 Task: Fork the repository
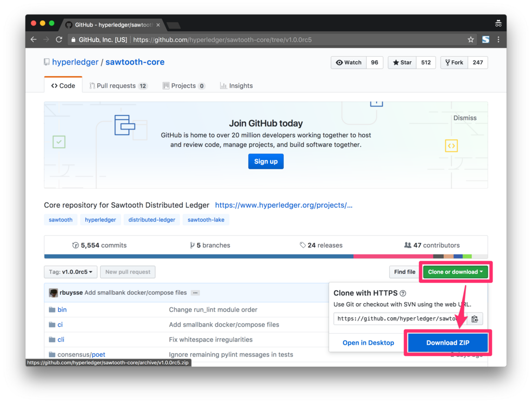(454, 62)
